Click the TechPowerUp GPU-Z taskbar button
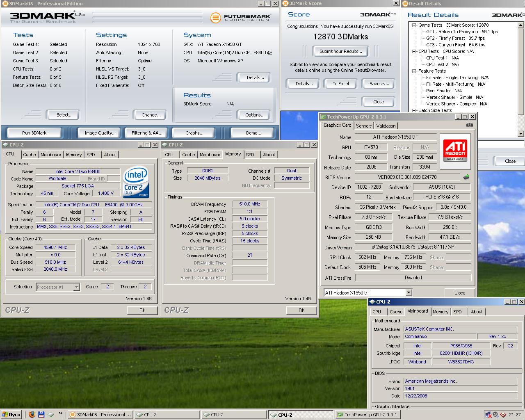This screenshot has height=420, width=525. (367, 415)
